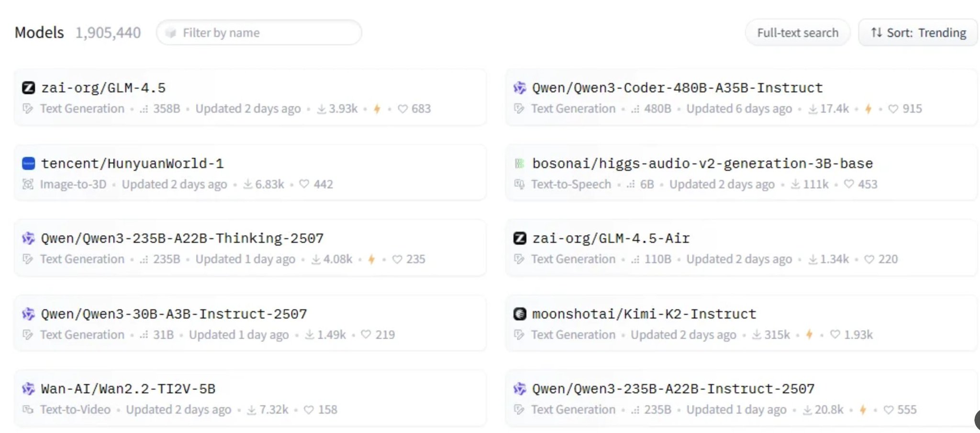Click the 110B size on GLM-4.5-Air
This screenshot has height=433, width=980.
click(658, 259)
